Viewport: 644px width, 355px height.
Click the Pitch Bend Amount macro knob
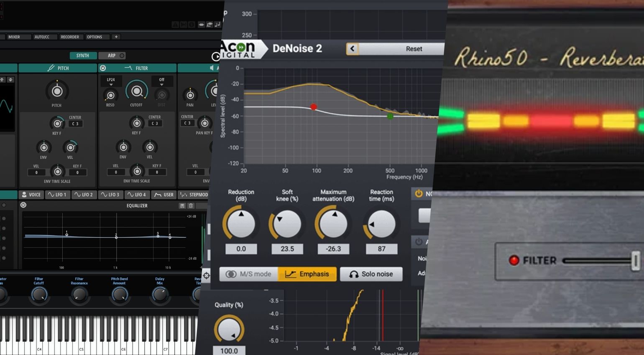[120, 295]
